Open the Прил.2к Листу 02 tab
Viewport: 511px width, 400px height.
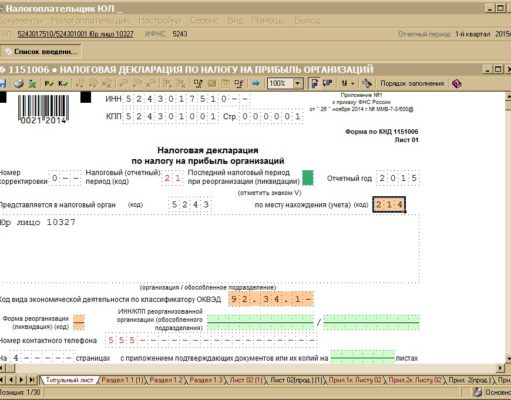click(415, 380)
